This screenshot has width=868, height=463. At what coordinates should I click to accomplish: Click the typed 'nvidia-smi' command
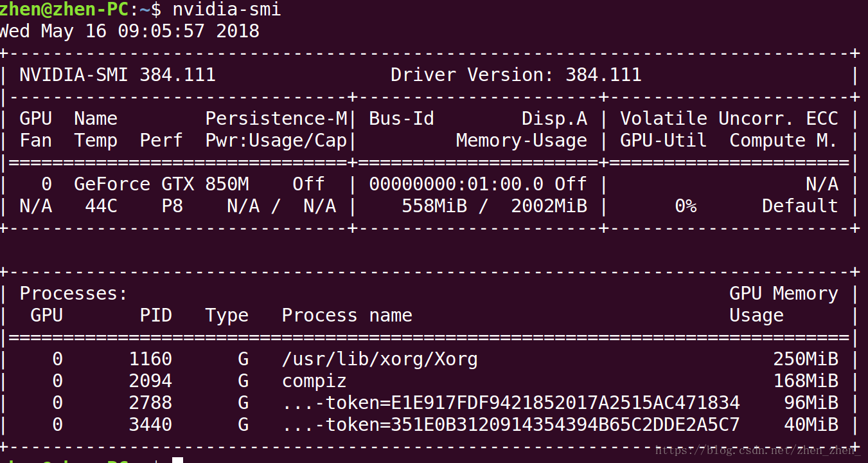[227, 10]
